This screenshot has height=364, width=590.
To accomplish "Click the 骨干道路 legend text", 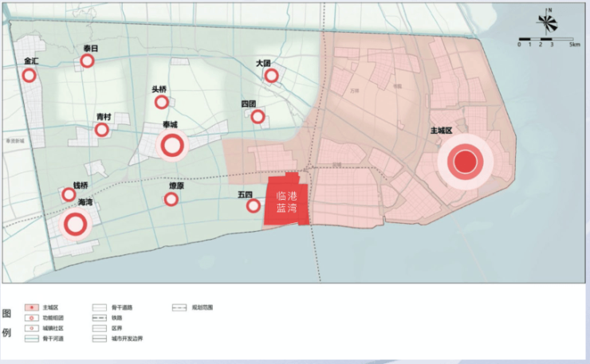I will 122,307.
